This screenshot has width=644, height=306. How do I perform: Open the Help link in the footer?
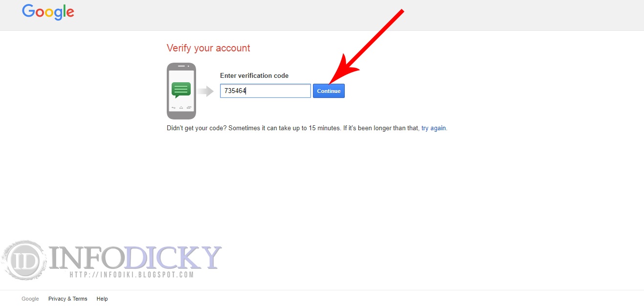(102, 299)
